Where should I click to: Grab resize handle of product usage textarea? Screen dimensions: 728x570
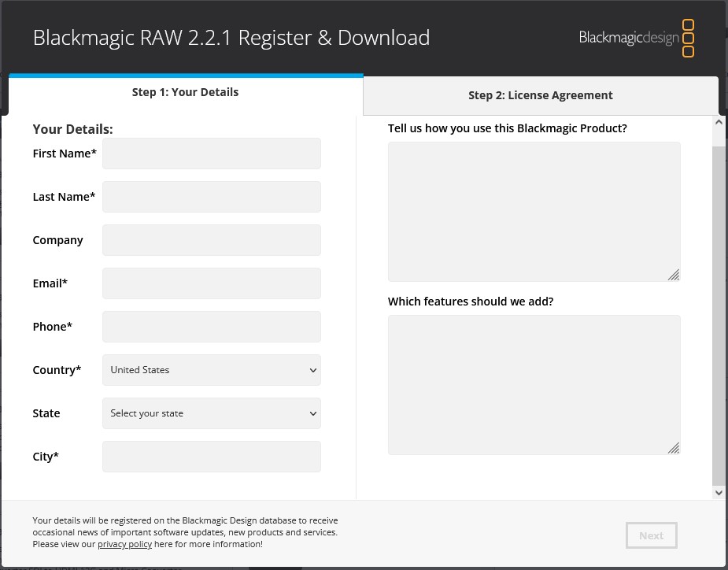click(x=674, y=275)
